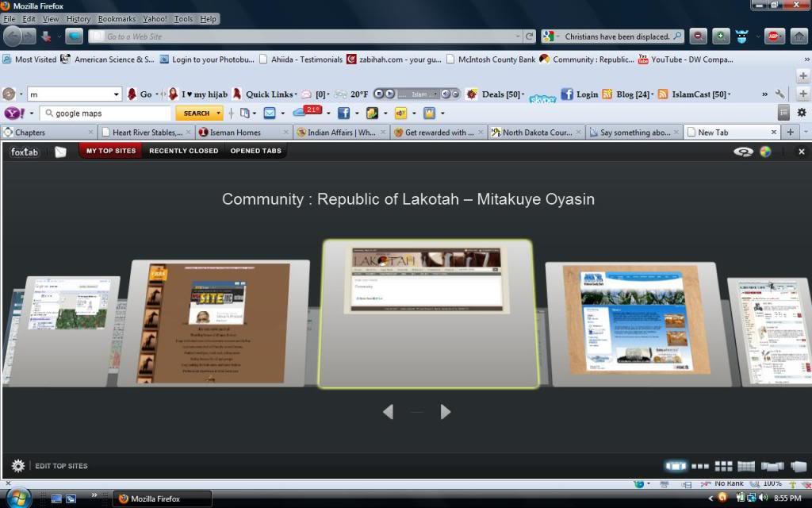Click the Facebook icon in Yahoo toolbar
The height and width of the screenshot is (508, 812).
[343, 113]
